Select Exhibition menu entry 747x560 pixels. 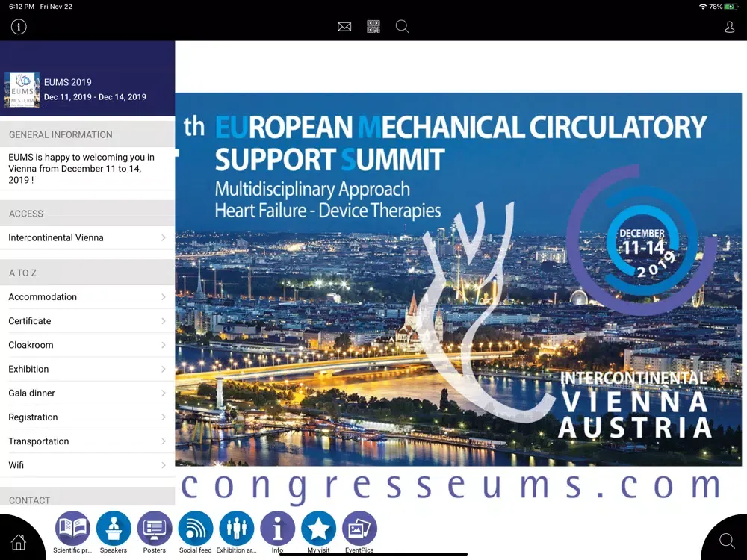[87, 369]
